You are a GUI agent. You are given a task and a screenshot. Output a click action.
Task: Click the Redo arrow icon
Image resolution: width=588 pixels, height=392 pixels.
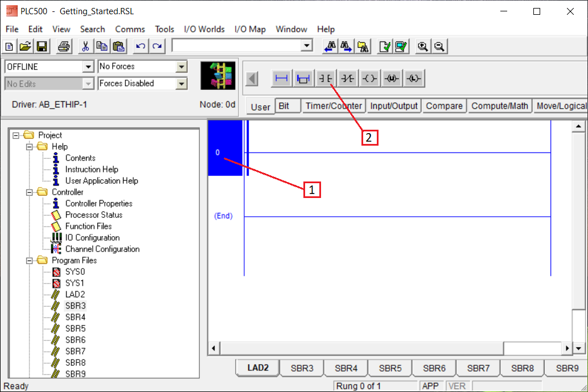click(x=157, y=47)
